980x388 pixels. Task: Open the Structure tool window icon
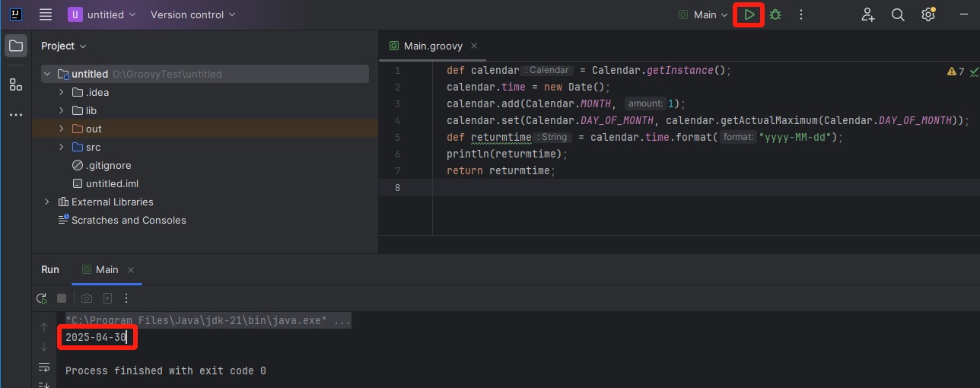click(15, 84)
